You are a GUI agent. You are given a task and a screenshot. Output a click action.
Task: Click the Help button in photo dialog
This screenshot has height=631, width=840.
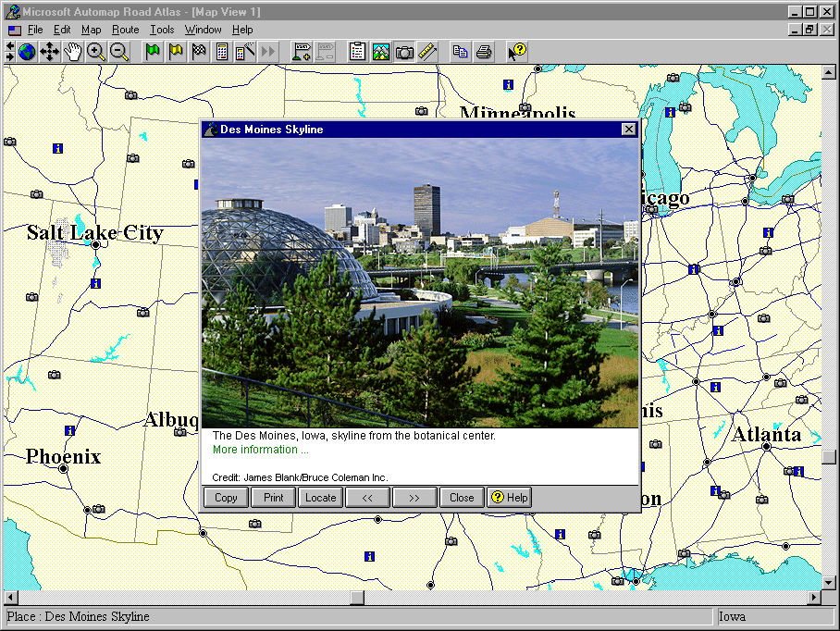(509, 498)
